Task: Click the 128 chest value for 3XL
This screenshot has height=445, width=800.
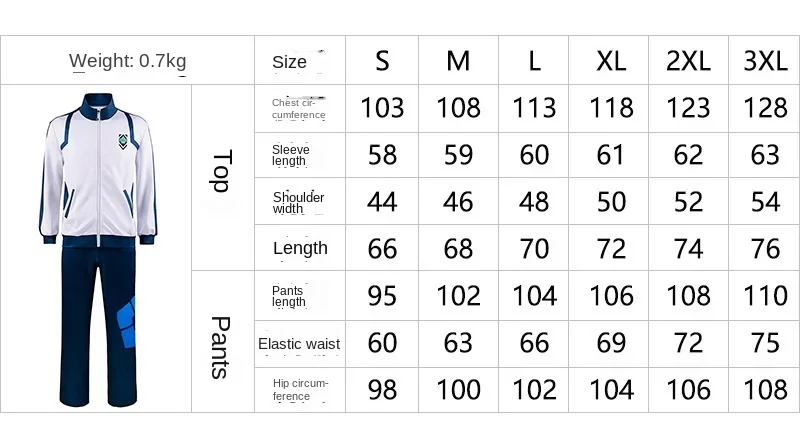Action: point(765,108)
